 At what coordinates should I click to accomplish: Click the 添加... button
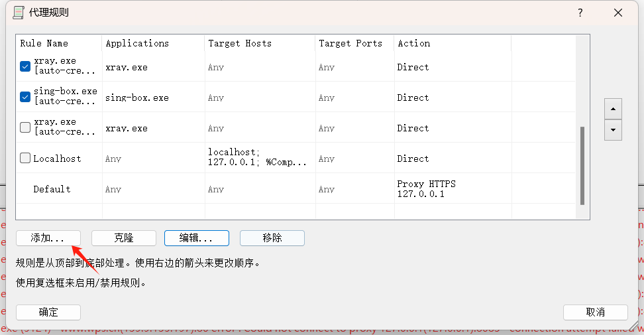[48, 238]
